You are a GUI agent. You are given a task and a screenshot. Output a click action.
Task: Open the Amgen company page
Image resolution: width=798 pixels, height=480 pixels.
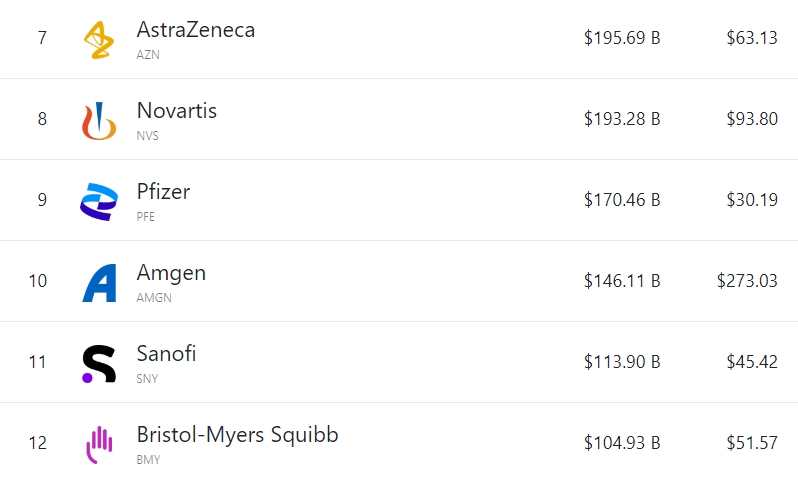point(171,273)
